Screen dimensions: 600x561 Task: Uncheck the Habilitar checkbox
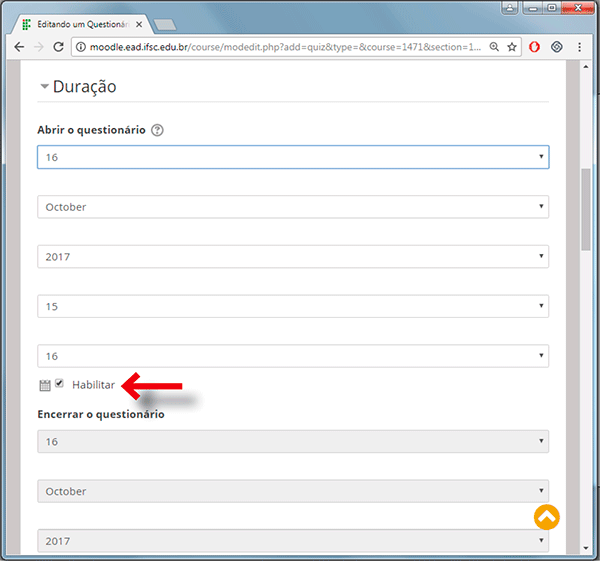(60, 384)
